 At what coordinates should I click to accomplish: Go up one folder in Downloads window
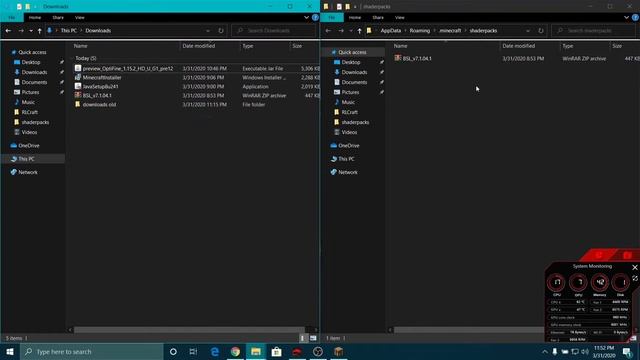point(40,31)
